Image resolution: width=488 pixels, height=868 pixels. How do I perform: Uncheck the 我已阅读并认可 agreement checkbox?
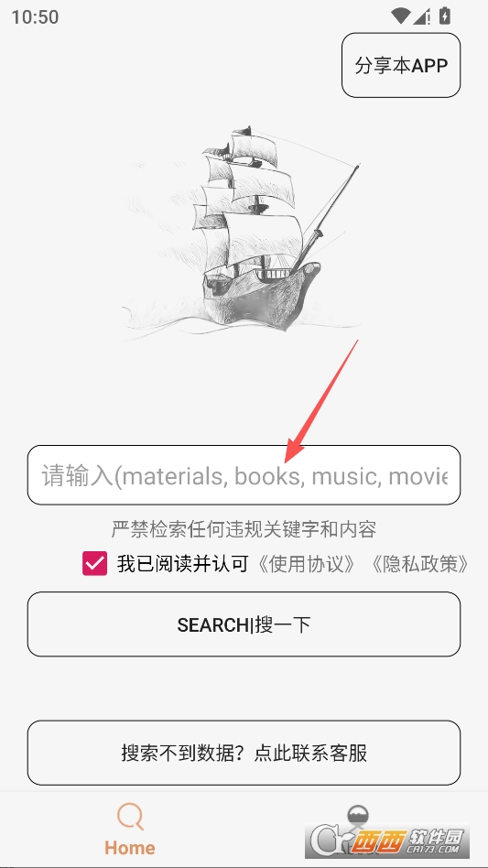(x=94, y=563)
